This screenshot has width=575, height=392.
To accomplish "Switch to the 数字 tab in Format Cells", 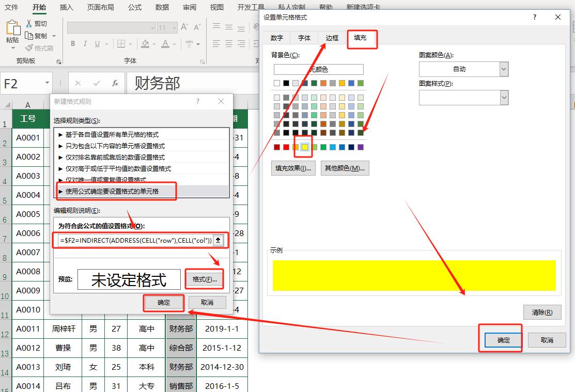I will pyautogui.click(x=276, y=38).
